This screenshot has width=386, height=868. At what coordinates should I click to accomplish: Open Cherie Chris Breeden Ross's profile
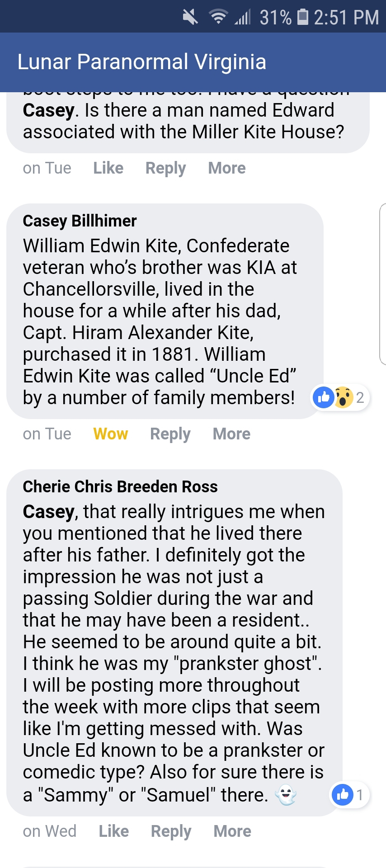(x=120, y=487)
